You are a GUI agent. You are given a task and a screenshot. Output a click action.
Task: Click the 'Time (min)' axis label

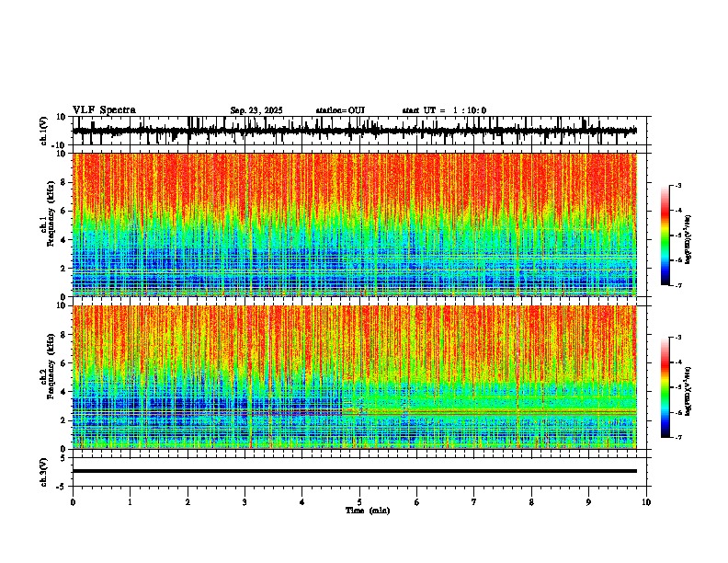click(368, 511)
